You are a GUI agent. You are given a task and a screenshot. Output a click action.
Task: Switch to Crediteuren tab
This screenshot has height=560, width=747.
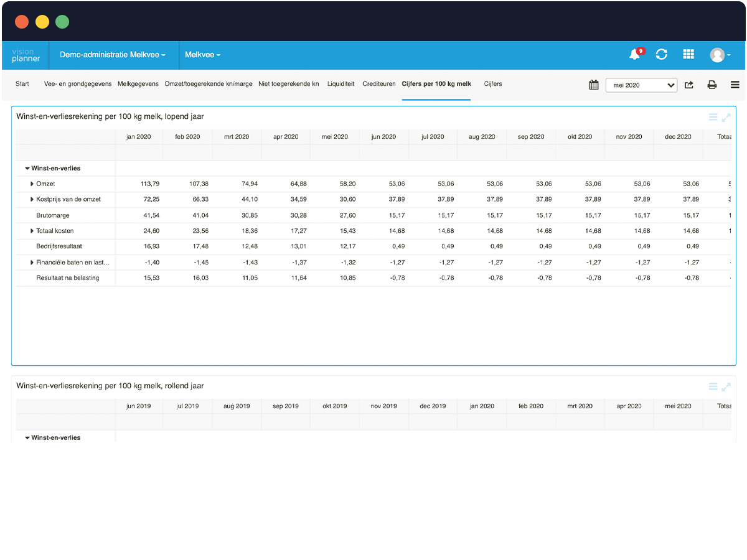(379, 83)
